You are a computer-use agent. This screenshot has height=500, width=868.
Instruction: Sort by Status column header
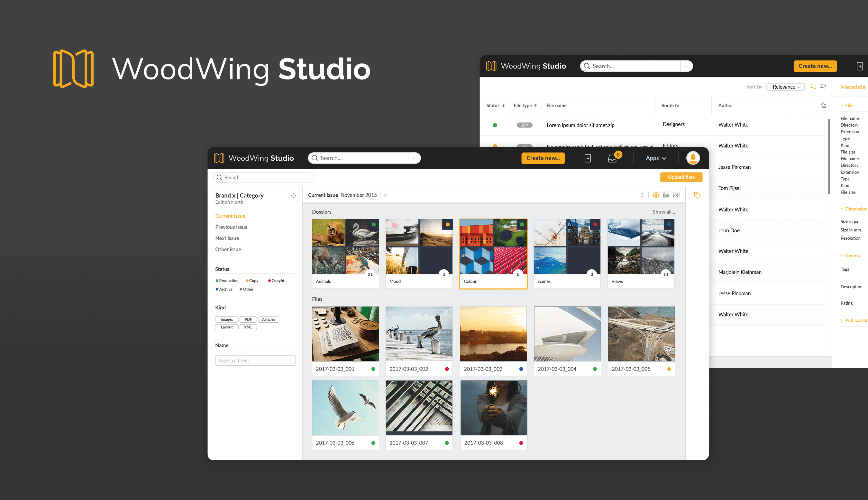coord(495,105)
